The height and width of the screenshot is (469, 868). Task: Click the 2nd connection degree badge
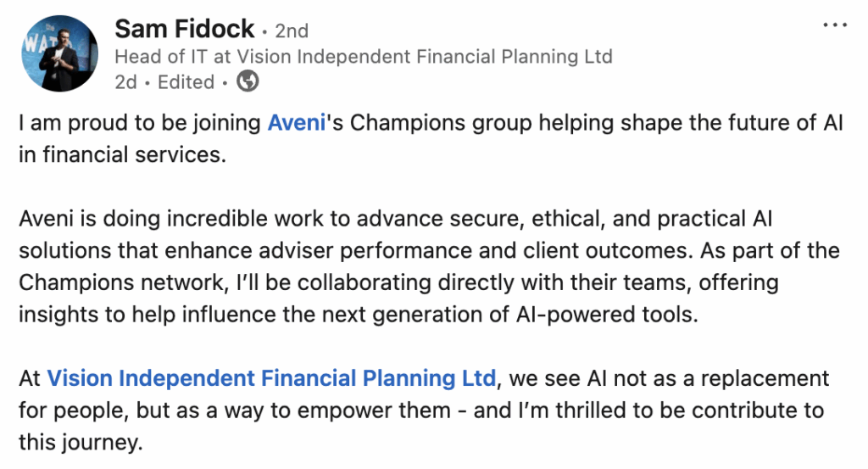click(x=292, y=31)
